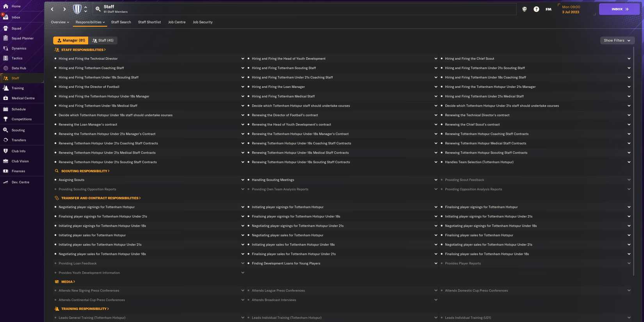Screen dimensions: 644x322
Task: Click the Mon 09:00 3 Jul 2023 date
Action: coord(571,9)
